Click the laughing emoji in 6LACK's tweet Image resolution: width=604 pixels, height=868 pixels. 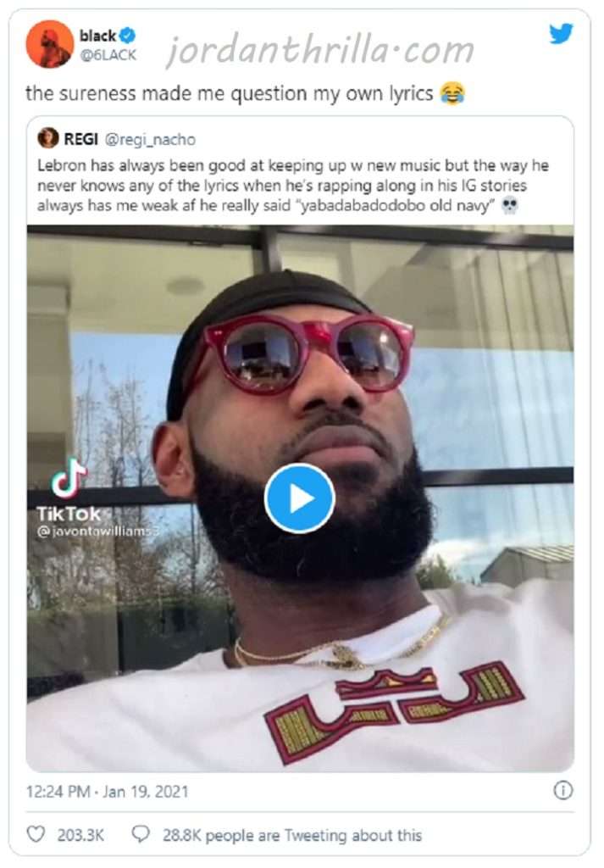[x=451, y=93]
